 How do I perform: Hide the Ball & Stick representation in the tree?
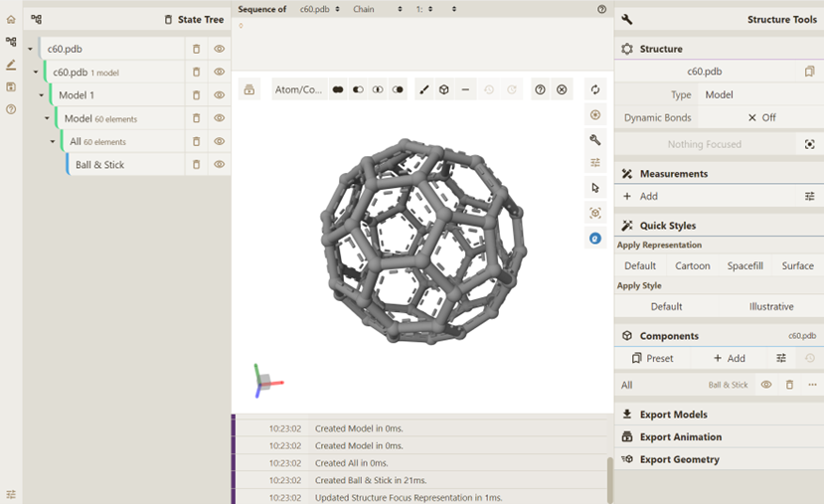coord(219,165)
